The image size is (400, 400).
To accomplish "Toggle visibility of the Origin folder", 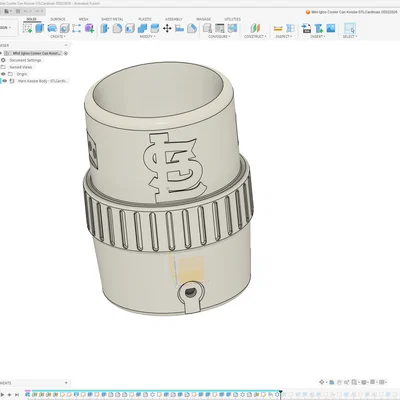I will (x=3, y=74).
